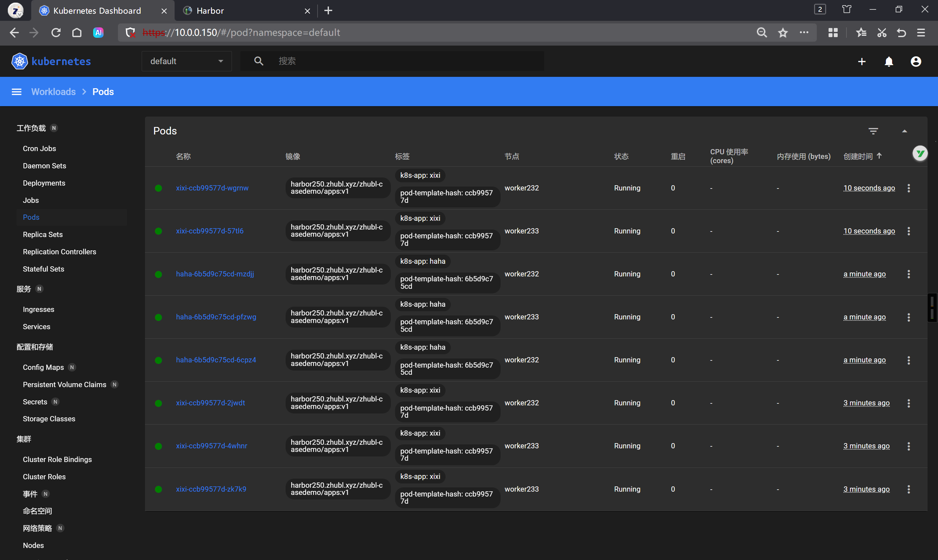Click the Pods table filter icon
This screenshot has height=560, width=938.
873,131
